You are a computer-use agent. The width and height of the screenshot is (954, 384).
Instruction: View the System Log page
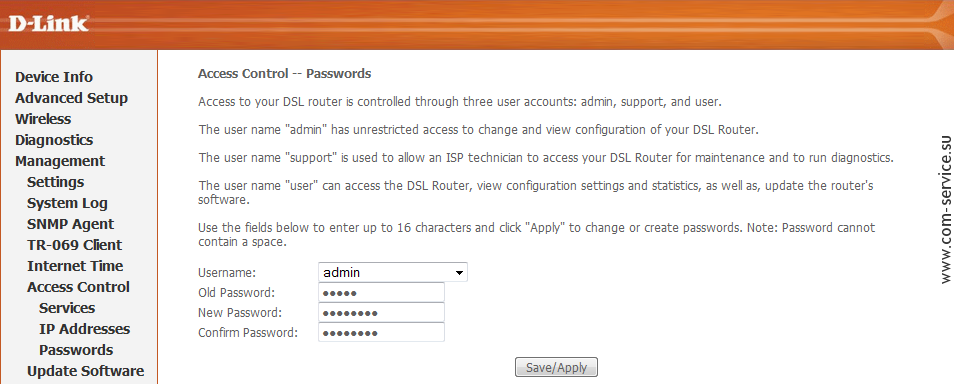67,203
